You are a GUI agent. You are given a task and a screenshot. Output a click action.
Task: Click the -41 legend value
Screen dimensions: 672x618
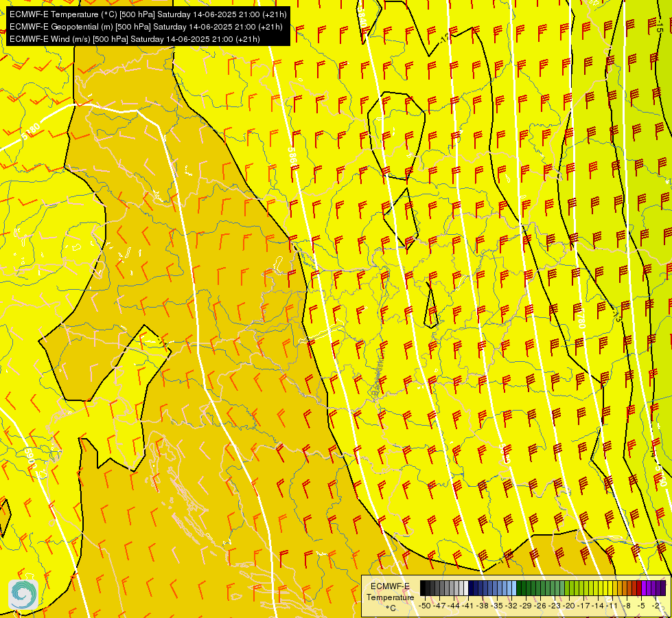point(468,606)
